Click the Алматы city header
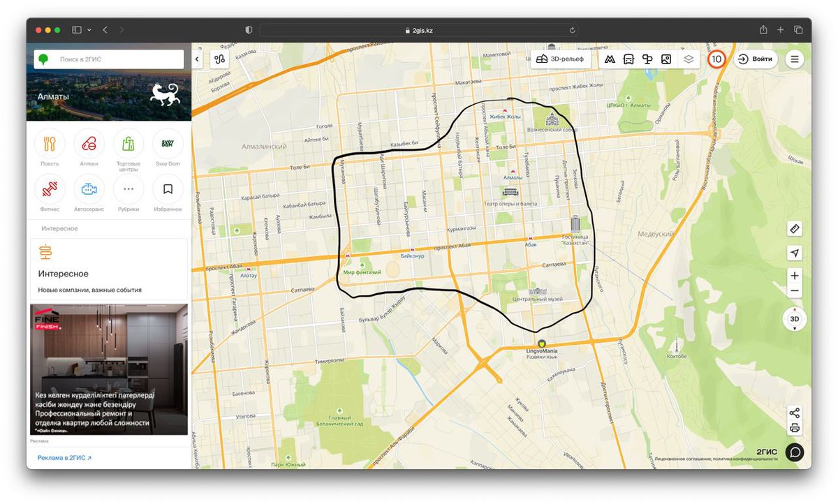This screenshot has height=504, width=838. click(x=53, y=97)
